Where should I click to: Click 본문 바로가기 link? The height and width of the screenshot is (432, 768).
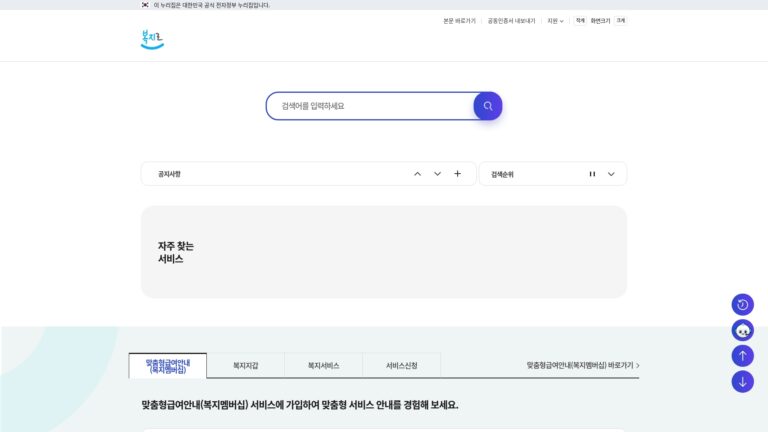coord(459,21)
